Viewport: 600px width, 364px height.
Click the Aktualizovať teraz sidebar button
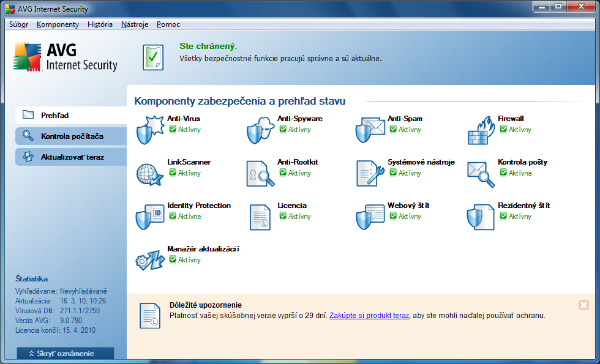pos(71,157)
